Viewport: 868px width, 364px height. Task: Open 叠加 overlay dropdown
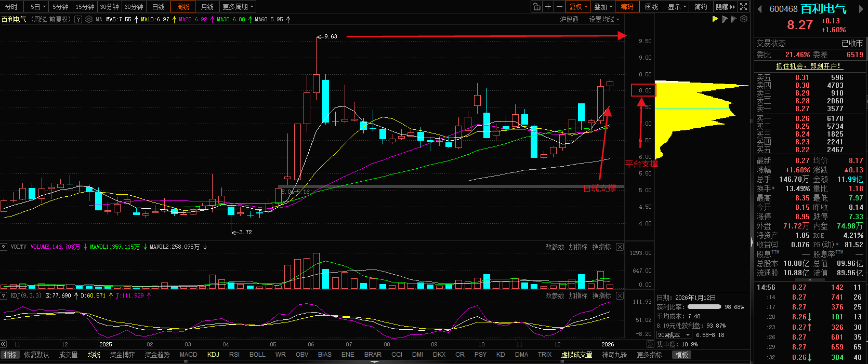point(603,7)
